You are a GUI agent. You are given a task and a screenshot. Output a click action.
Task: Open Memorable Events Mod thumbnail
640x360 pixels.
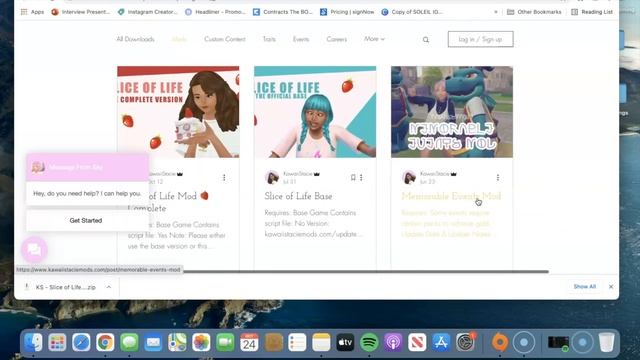click(x=452, y=112)
